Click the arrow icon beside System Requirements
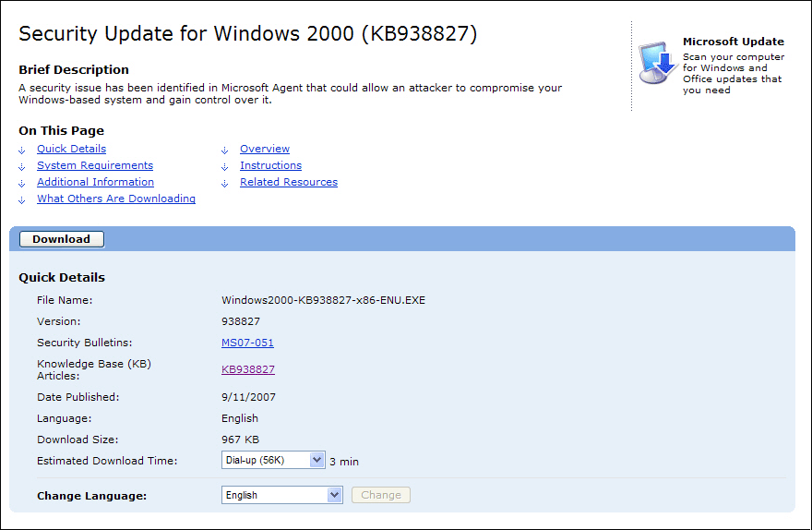The image size is (812, 530). pos(22,166)
